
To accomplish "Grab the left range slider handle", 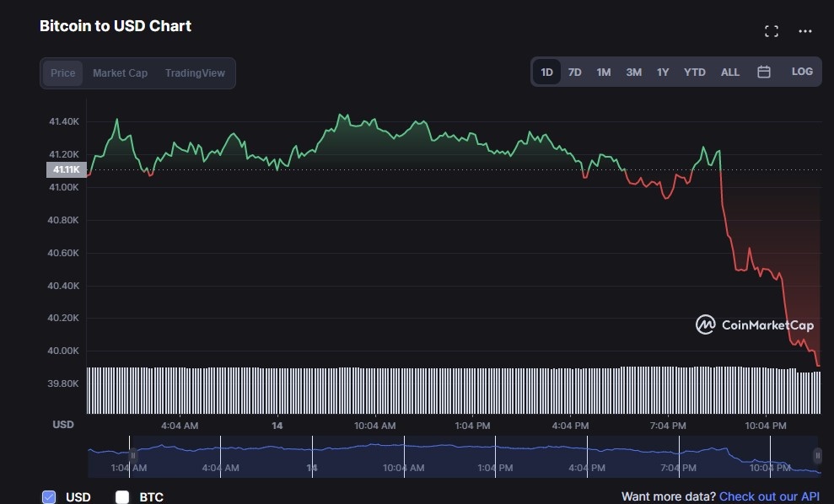I will pos(132,455).
